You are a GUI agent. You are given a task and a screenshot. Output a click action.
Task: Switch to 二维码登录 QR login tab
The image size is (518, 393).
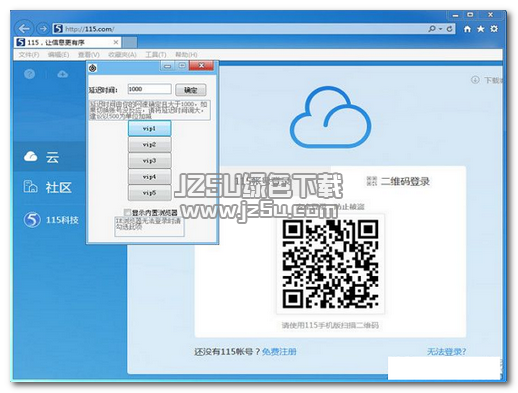click(x=398, y=181)
